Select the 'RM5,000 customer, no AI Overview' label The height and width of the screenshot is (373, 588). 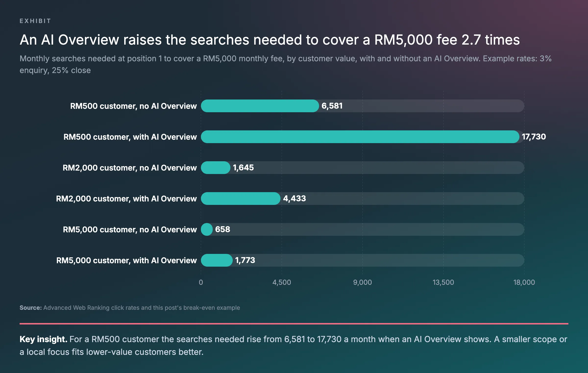[130, 229]
